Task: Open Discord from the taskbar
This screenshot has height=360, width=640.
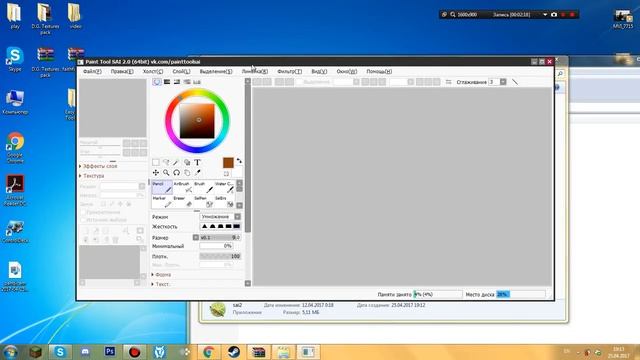Action: click(x=85, y=352)
